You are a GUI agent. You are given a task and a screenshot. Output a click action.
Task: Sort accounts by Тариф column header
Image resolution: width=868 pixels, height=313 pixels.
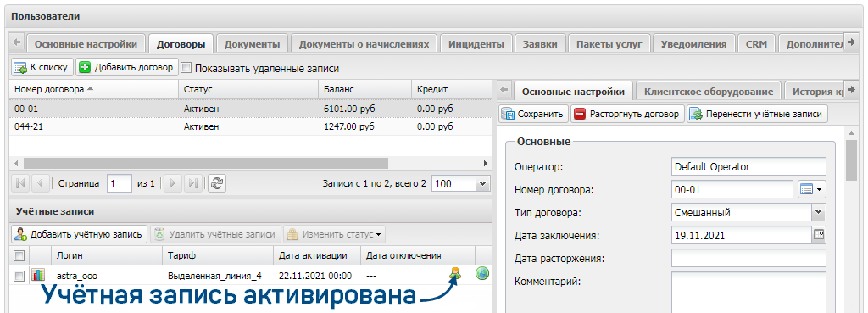click(218, 255)
